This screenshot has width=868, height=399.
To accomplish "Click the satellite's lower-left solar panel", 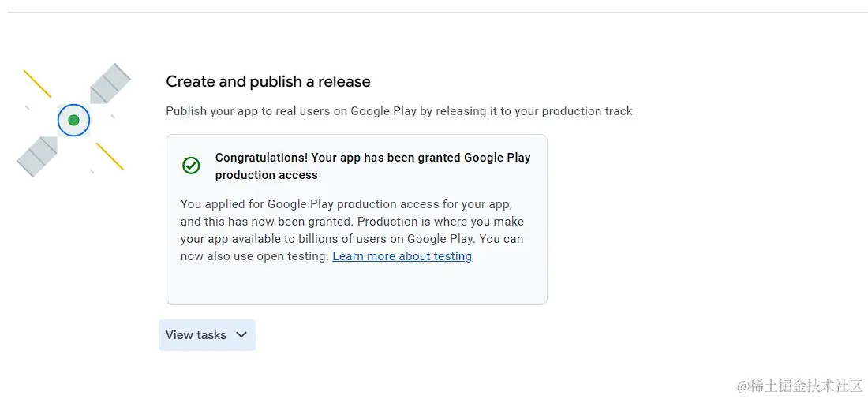I will pyautogui.click(x=37, y=156).
